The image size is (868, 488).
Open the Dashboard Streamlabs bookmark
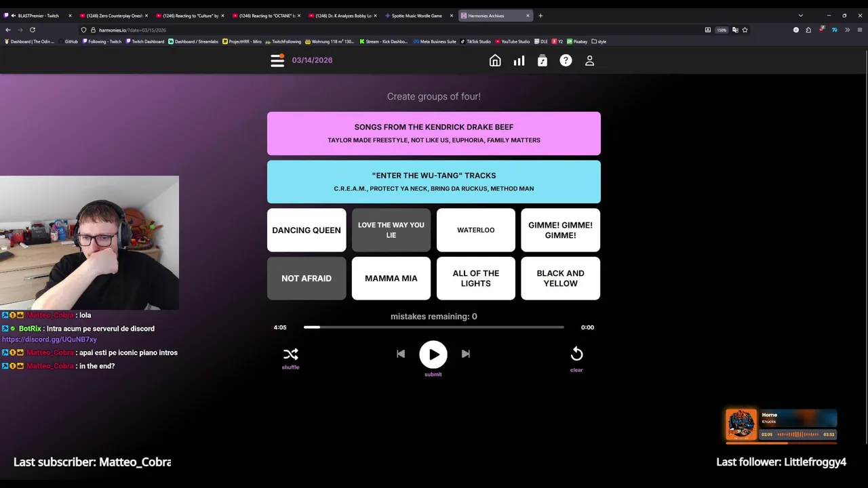coord(193,41)
